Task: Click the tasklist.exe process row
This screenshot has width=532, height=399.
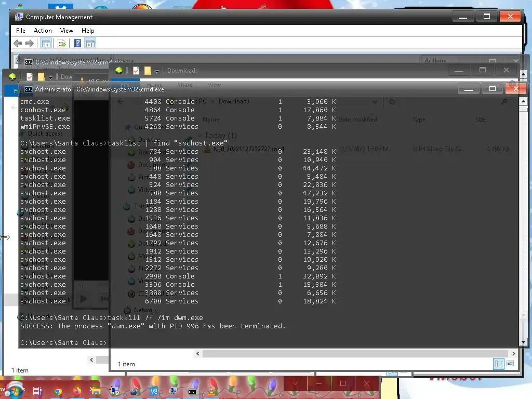Action: pos(178,118)
